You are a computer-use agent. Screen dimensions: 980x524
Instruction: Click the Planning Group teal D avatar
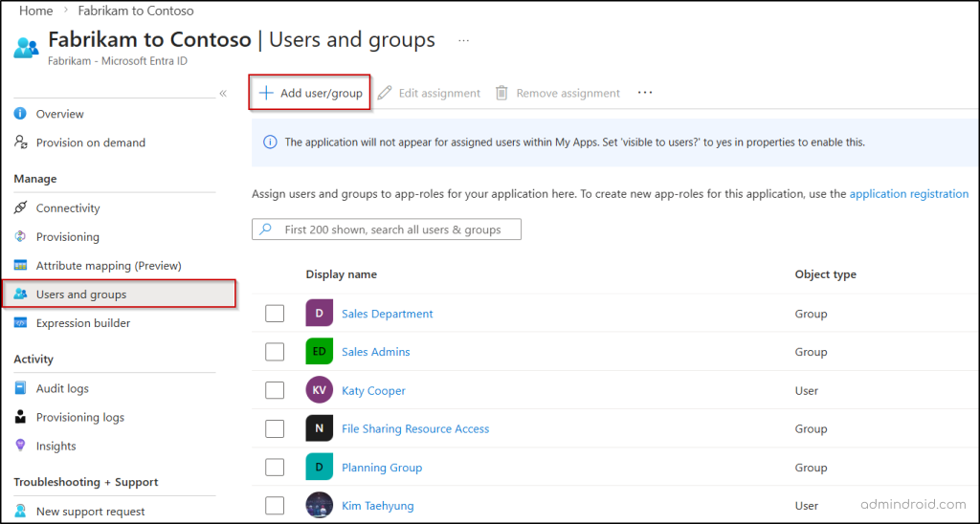pos(319,467)
